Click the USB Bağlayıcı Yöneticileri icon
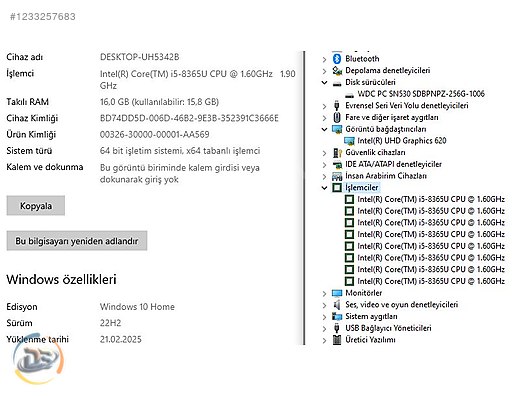528x396 pixels. click(x=336, y=328)
